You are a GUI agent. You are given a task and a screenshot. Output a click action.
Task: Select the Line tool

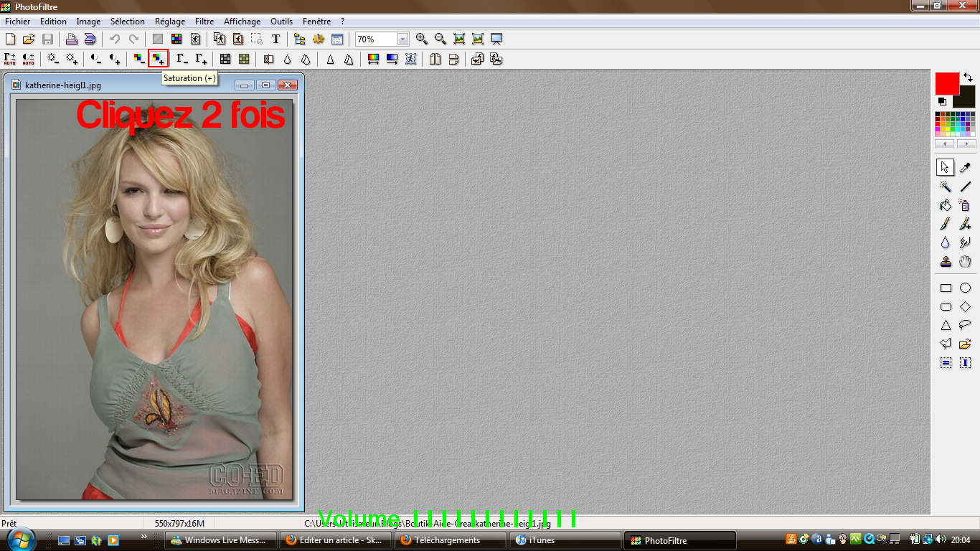click(x=965, y=187)
